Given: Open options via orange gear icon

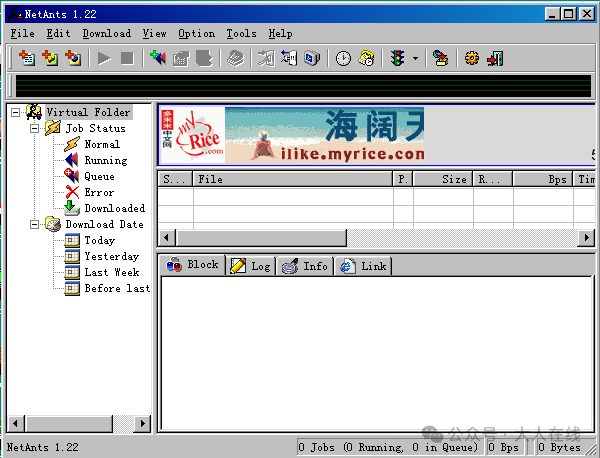Looking at the screenshot, I should (472, 58).
